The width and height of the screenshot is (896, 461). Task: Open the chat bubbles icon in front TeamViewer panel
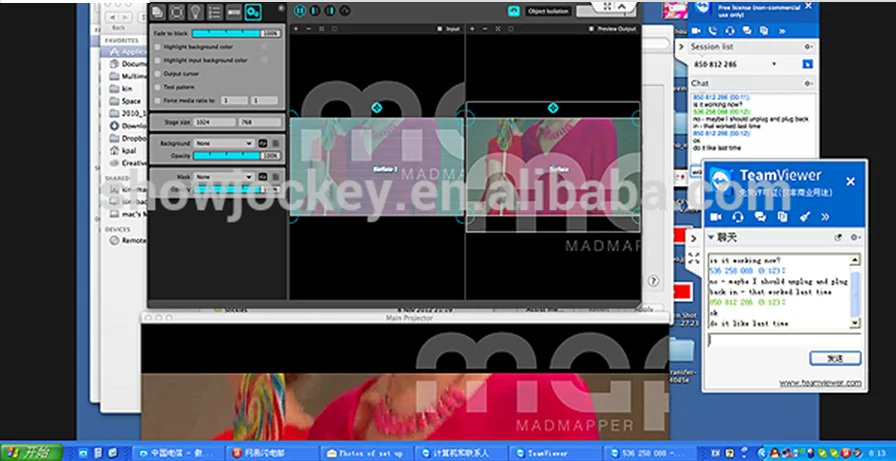pos(760,216)
